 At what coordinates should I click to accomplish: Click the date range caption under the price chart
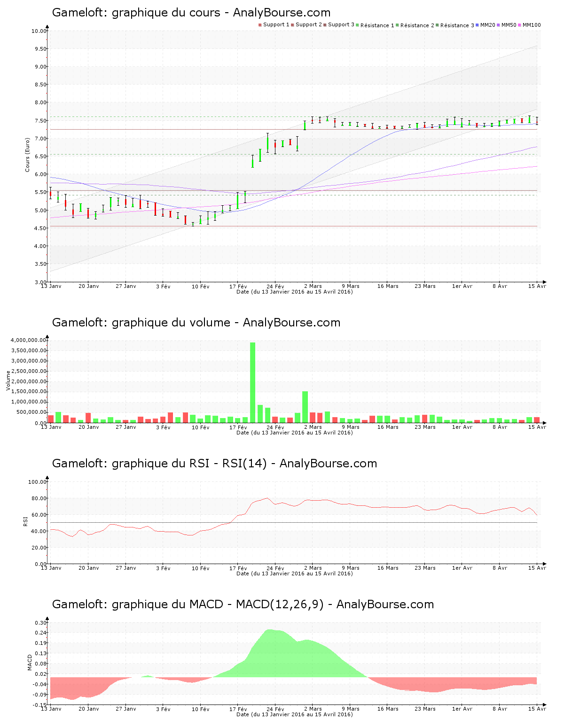point(295,292)
